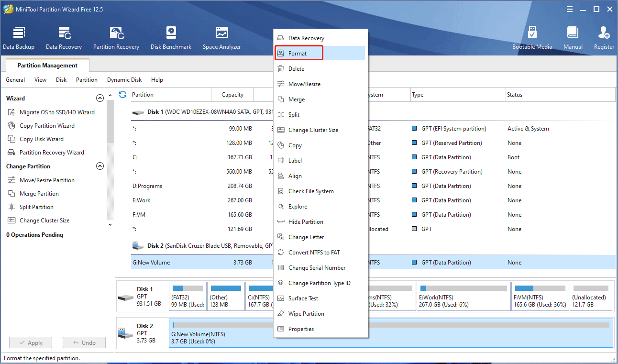Select the E:Work partition row
The height and width of the screenshot is (364, 618).
pos(373,200)
